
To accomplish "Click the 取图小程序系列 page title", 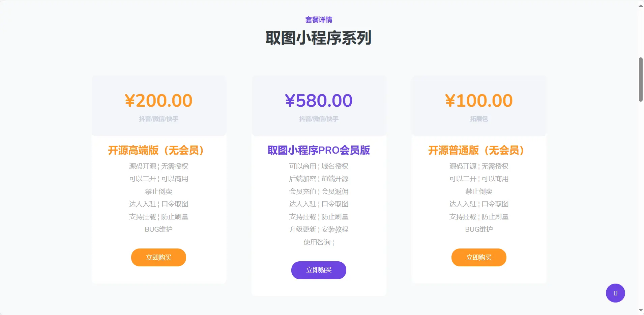I will pyautogui.click(x=319, y=38).
